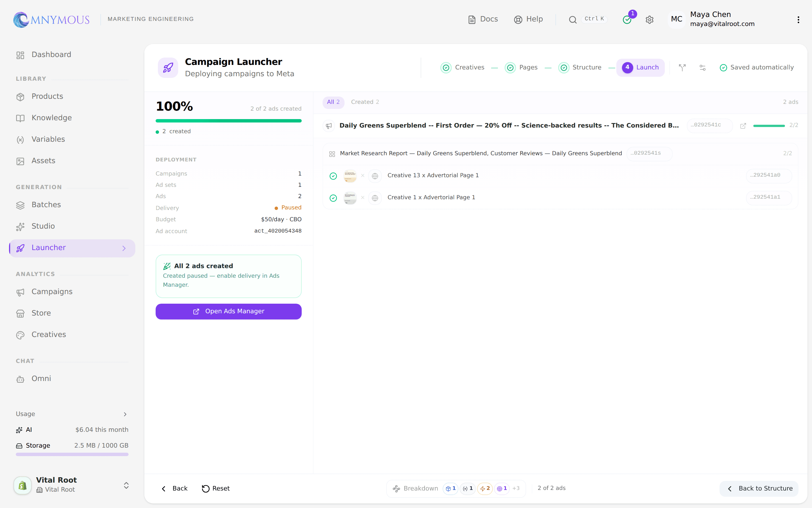Click the Saved automatically indicator
This screenshot has width=812, height=508.
click(757, 67)
